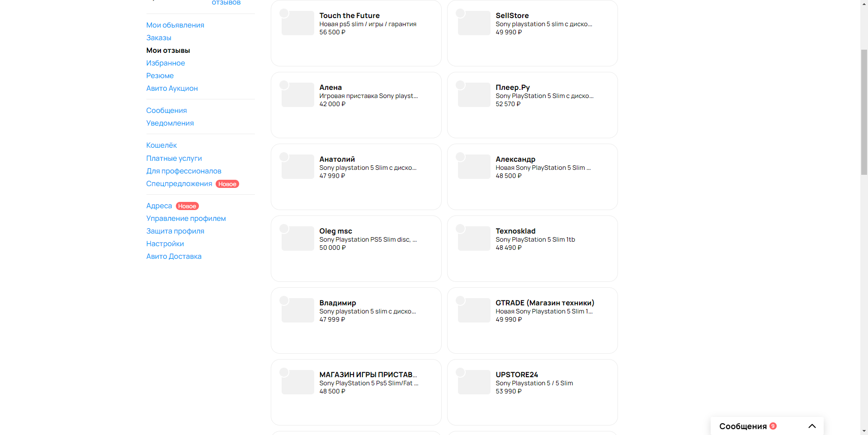This screenshot has height=435, width=868.
Task: Open Владимир listing thumbnail
Action: pos(298,310)
